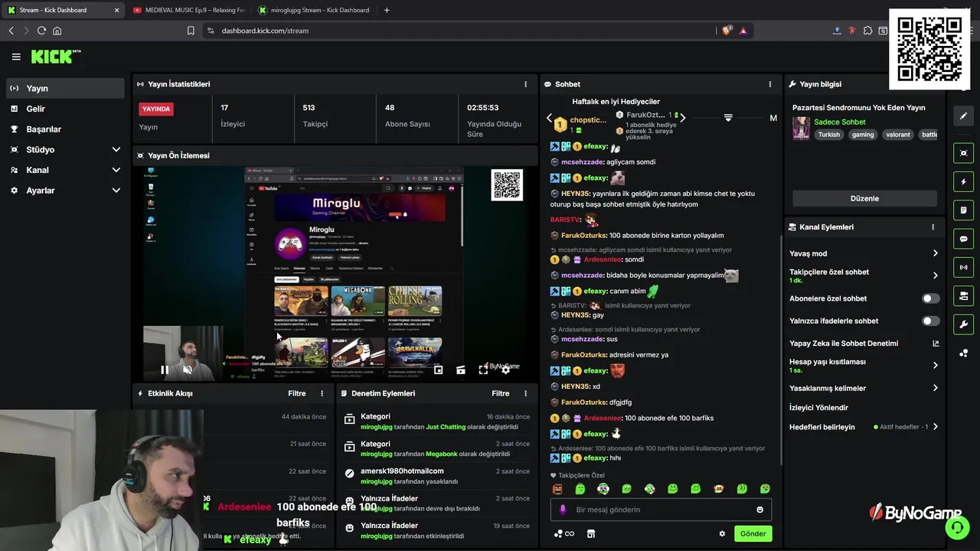This screenshot has height=551, width=980.
Task: Open Kanal Eylemleri panel three-dot menu
Action: click(x=933, y=227)
